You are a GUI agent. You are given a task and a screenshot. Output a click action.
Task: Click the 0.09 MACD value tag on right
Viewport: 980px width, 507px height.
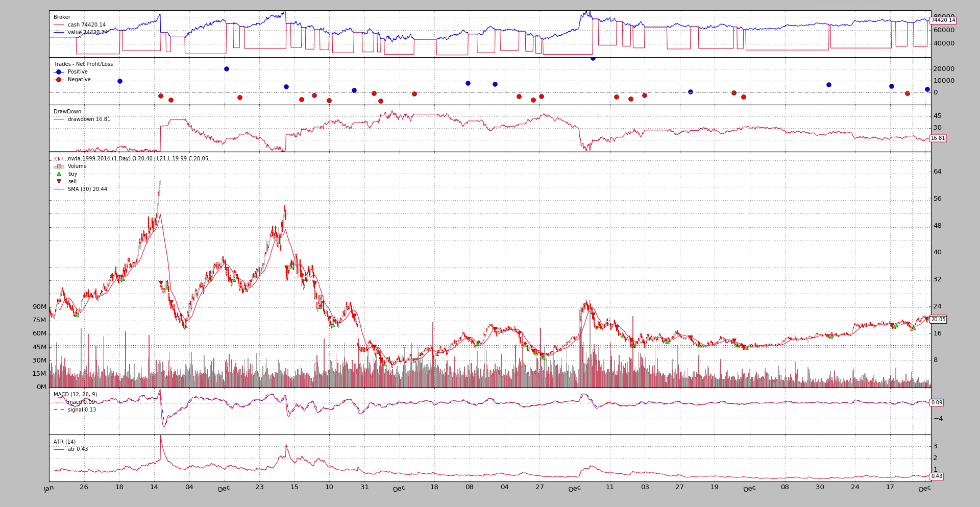click(937, 403)
